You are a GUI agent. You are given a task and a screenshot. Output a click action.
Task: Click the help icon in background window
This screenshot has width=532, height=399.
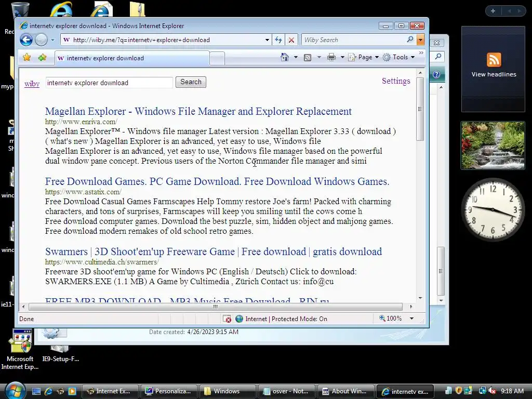pos(436,74)
